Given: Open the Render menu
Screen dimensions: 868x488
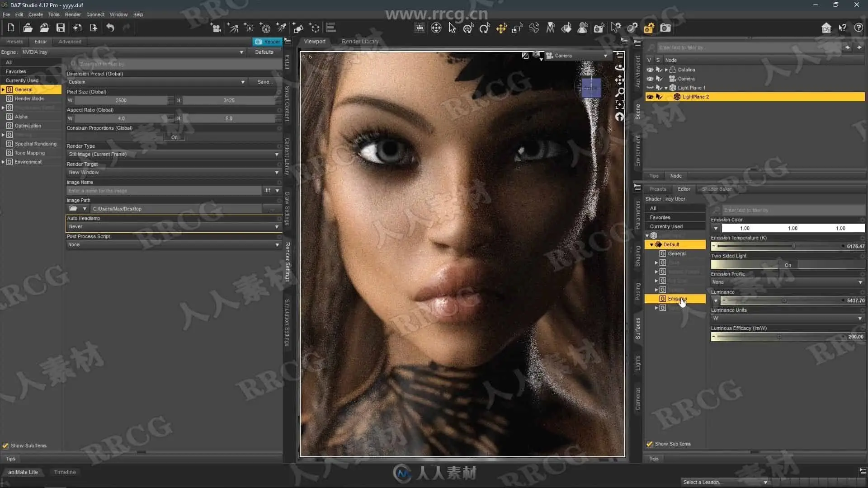Looking at the screenshot, I should point(72,14).
